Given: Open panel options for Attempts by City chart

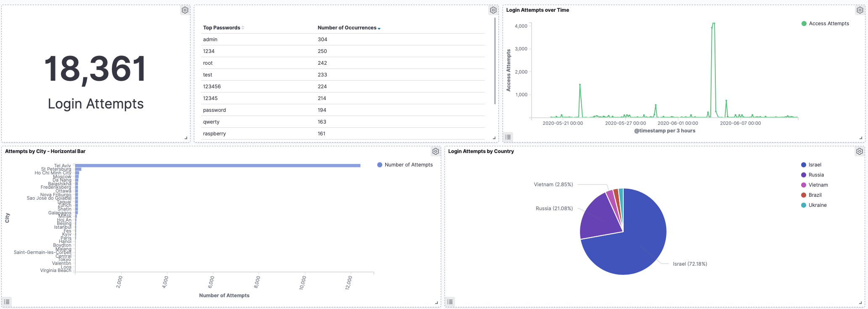Looking at the screenshot, I should point(436,151).
